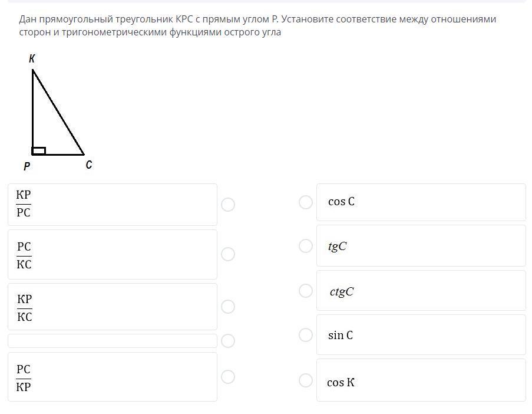Click the PC over KP fraction box
The width and height of the screenshot is (532, 414).
pos(113,377)
